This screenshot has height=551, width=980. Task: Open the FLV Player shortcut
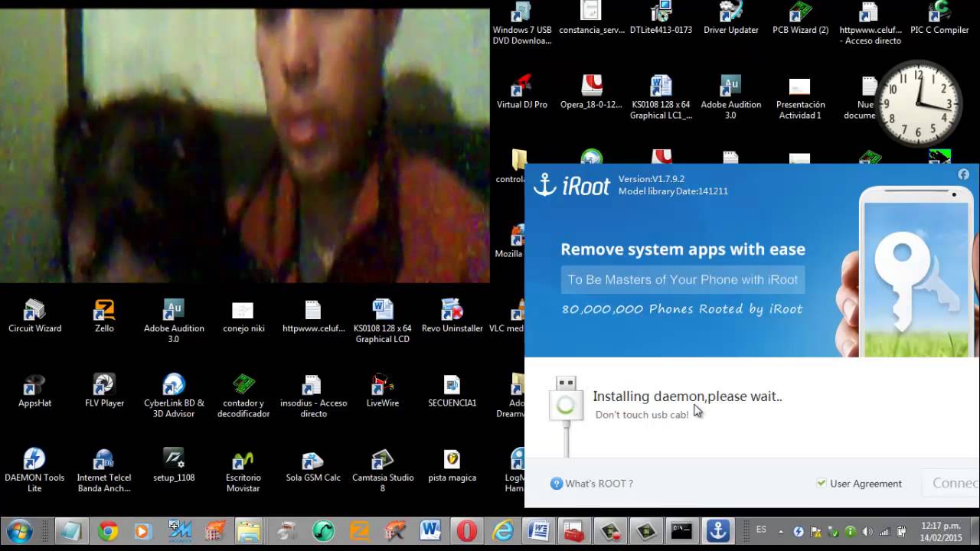click(104, 390)
